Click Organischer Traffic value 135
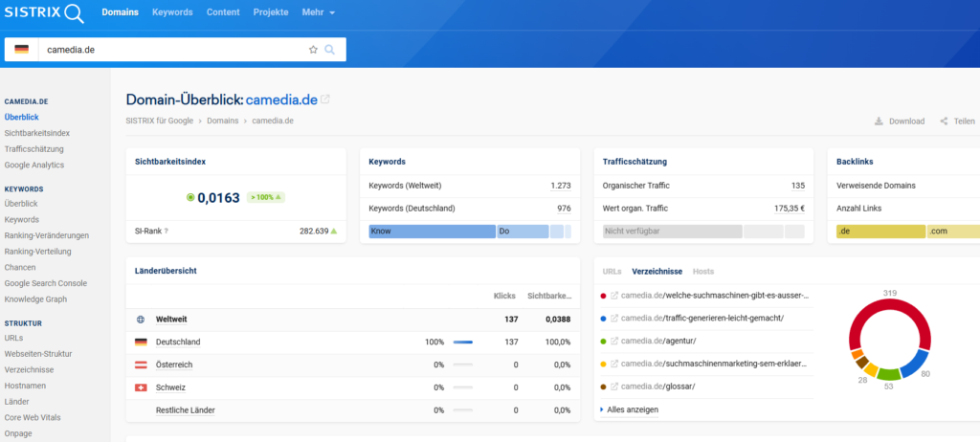Image resolution: width=980 pixels, height=442 pixels. (x=798, y=186)
